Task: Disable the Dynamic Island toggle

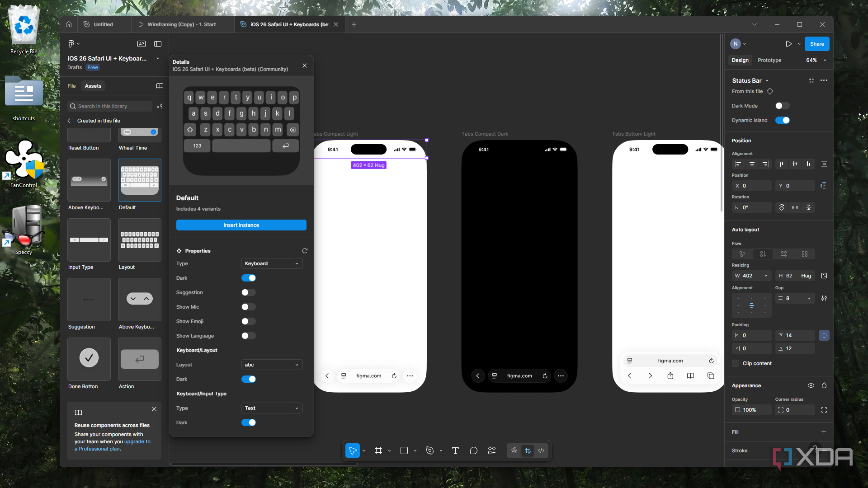Action: click(782, 120)
